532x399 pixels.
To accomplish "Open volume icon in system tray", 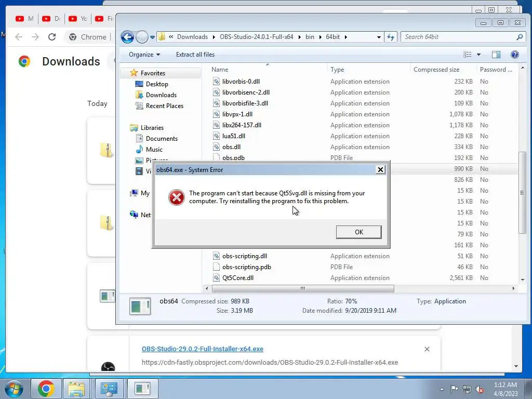I will 480,390.
